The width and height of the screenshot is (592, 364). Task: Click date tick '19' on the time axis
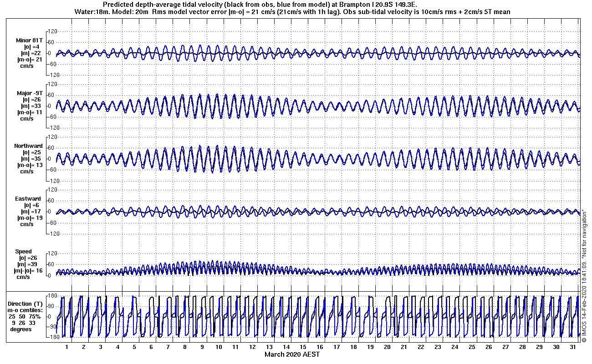tap(370, 347)
